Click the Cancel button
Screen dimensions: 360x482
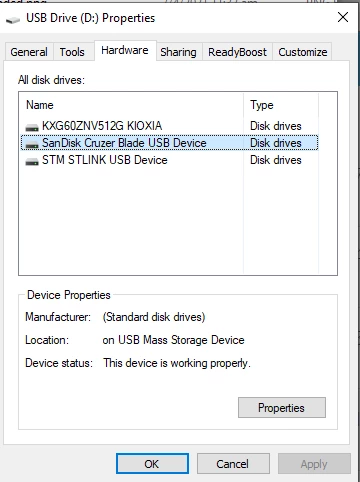coord(233,464)
